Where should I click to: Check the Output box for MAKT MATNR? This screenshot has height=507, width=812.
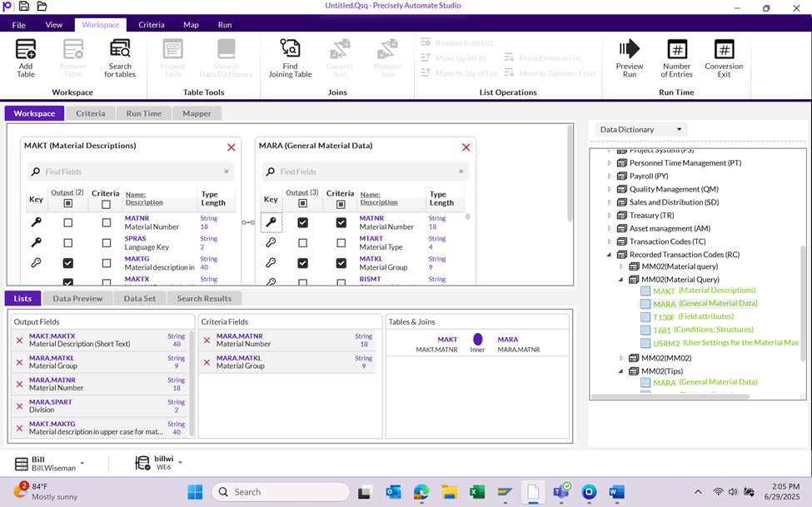[68, 223]
